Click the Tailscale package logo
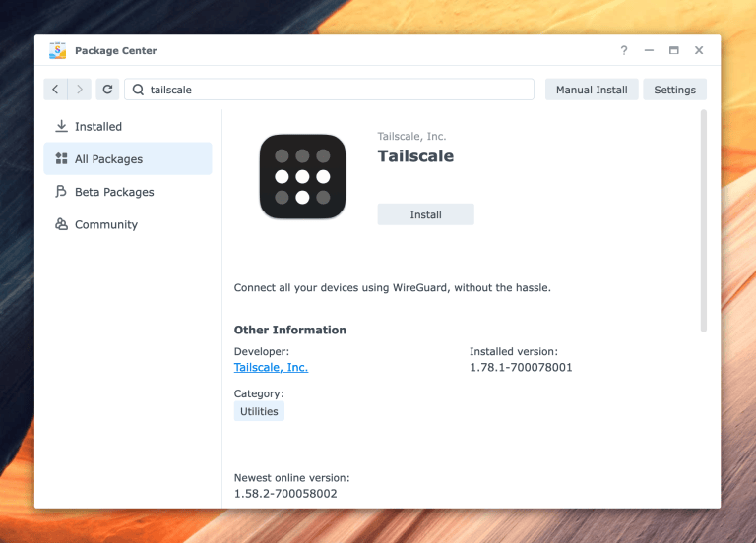The image size is (756, 543). click(303, 176)
